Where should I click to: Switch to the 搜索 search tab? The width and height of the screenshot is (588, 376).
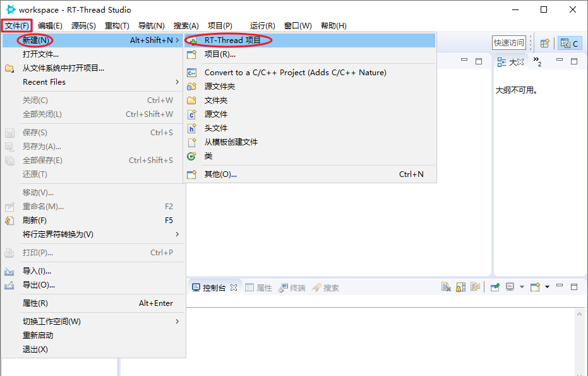(x=325, y=288)
